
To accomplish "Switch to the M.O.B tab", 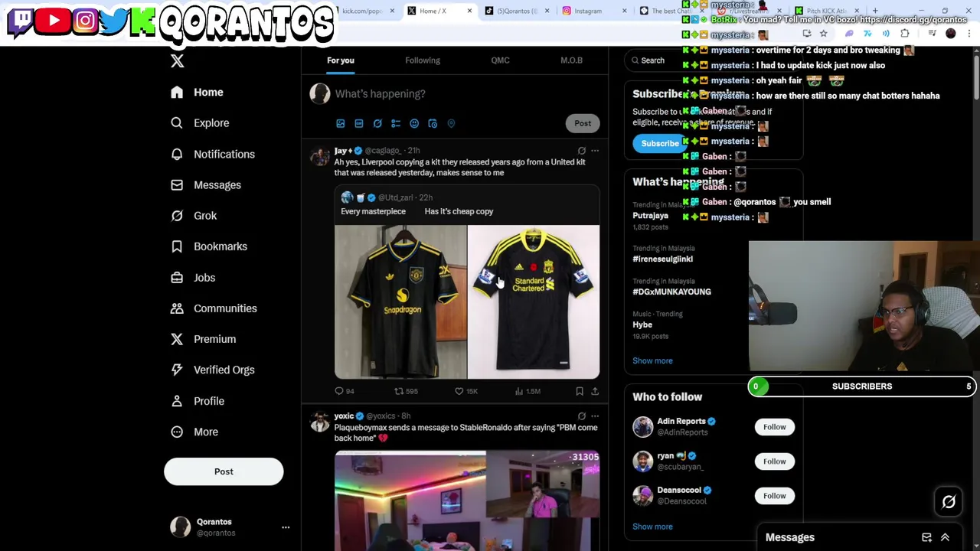I will (571, 60).
